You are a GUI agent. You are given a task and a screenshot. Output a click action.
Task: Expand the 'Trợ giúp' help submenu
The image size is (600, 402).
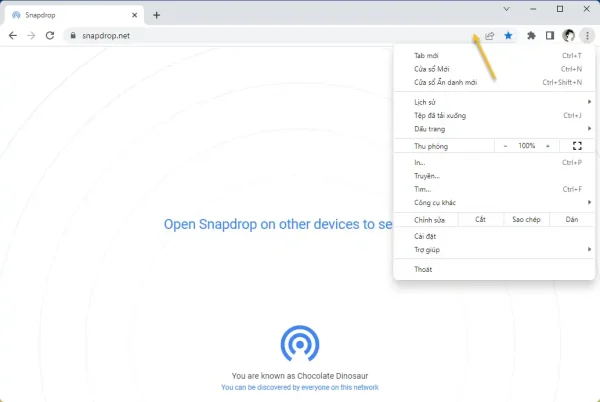click(494, 250)
